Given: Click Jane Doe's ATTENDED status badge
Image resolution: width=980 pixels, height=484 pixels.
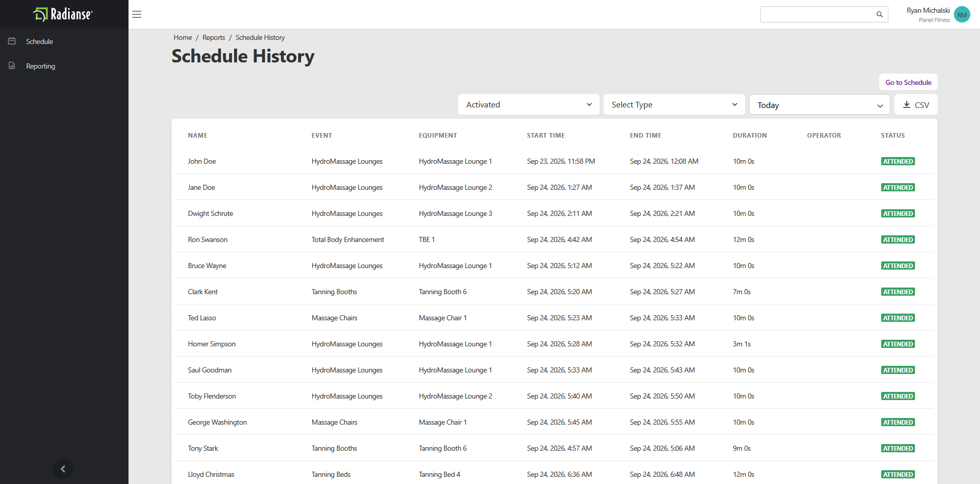Looking at the screenshot, I should (x=898, y=187).
